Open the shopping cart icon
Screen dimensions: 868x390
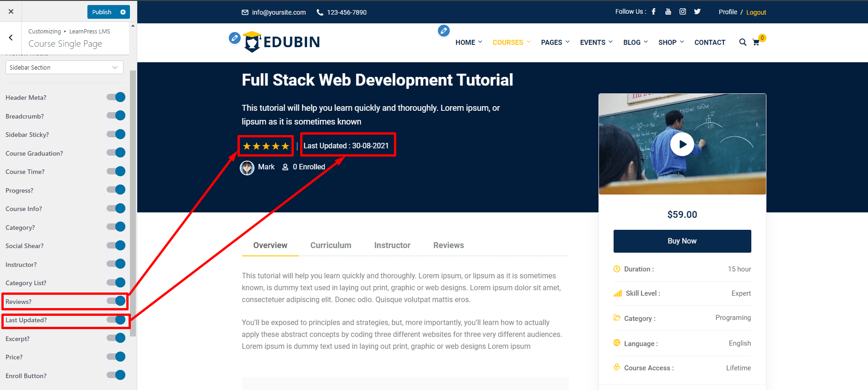coord(756,43)
